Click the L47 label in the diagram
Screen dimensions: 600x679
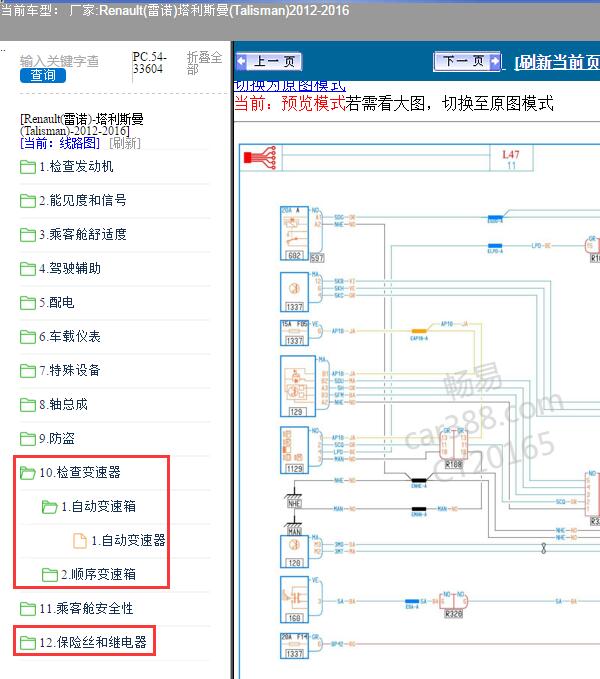point(511,155)
